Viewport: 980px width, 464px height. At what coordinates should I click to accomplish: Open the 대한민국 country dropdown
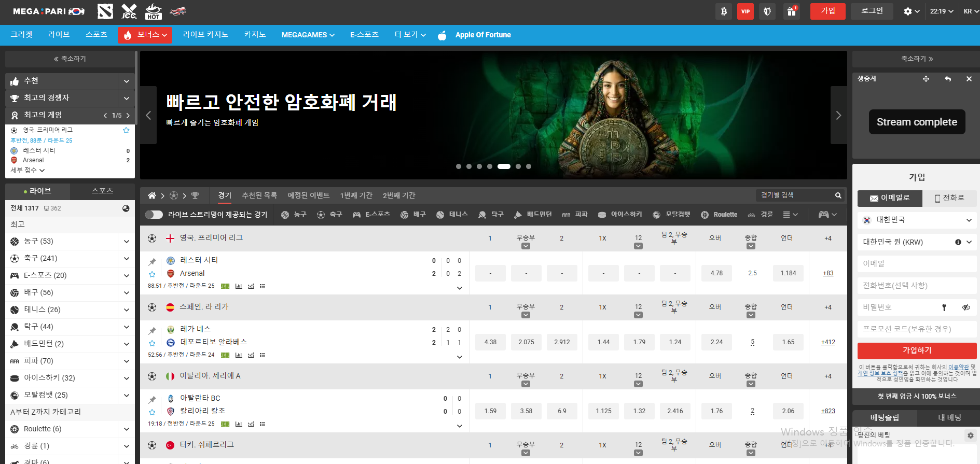click(917, 220)
